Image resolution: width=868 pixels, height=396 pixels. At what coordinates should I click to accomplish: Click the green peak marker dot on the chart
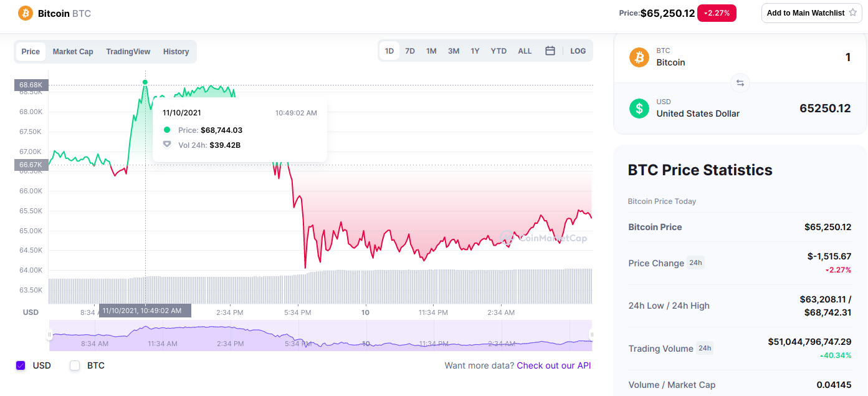[145, 82]
